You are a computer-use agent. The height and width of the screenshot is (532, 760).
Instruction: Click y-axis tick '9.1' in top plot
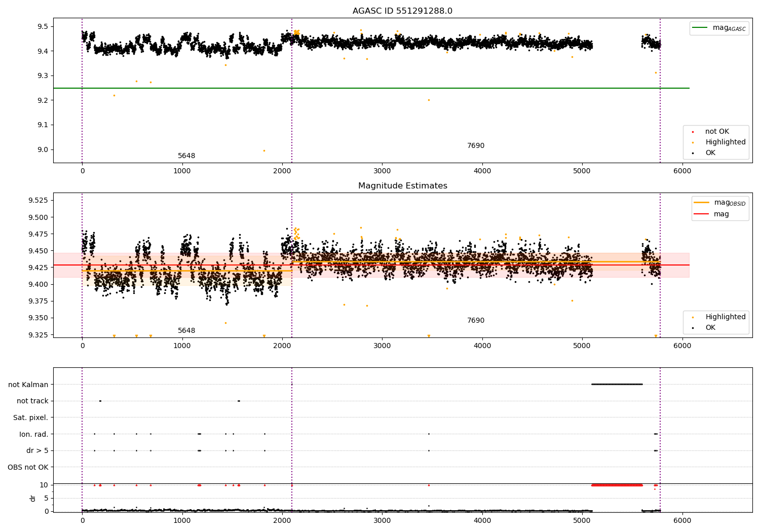[x=43, y=125]
